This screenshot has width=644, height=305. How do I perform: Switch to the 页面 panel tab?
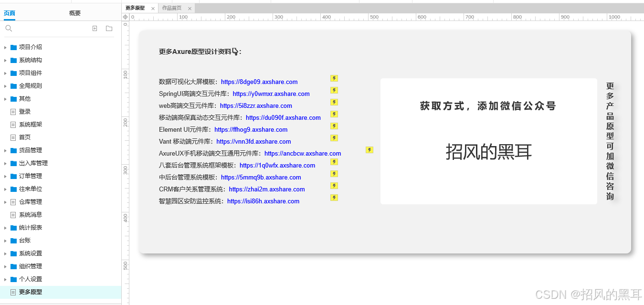[10, 13]
